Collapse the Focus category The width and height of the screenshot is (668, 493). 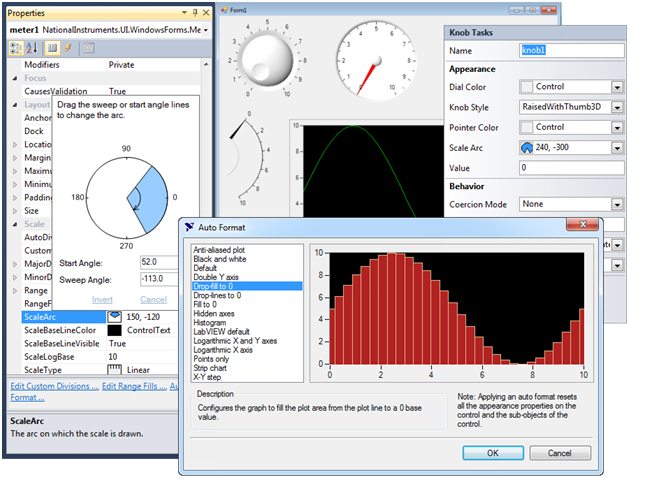tap(15, 77)
